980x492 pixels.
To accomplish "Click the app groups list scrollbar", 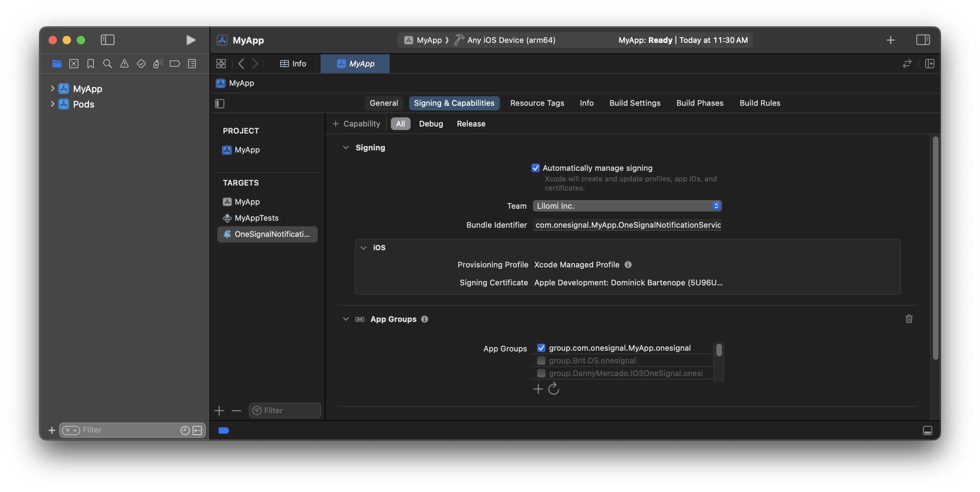I will [718, 350].
